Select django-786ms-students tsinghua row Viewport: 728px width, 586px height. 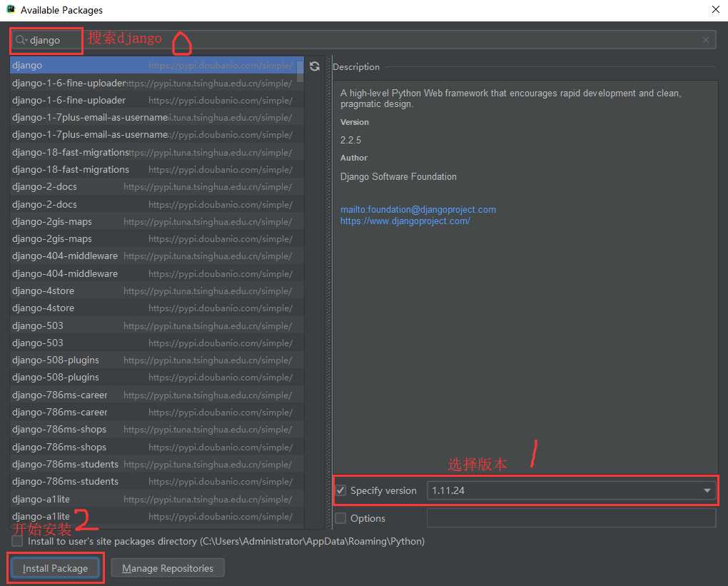click(157, 464)
